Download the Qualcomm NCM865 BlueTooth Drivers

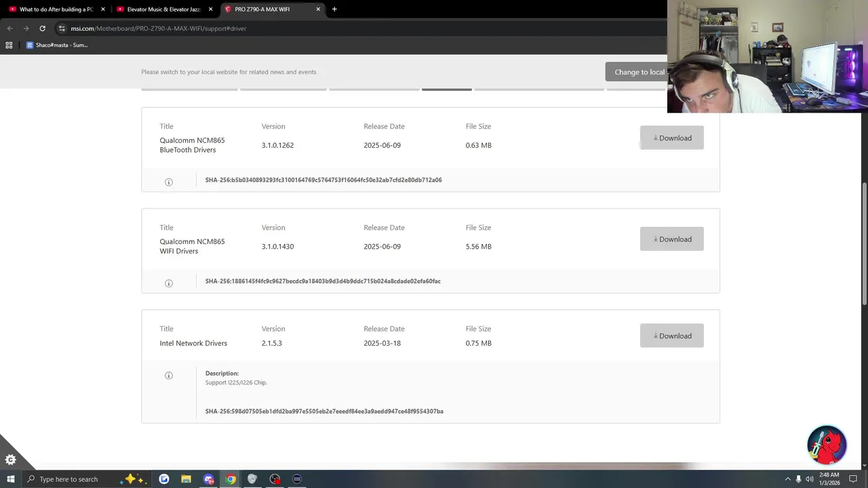(671, 138)
